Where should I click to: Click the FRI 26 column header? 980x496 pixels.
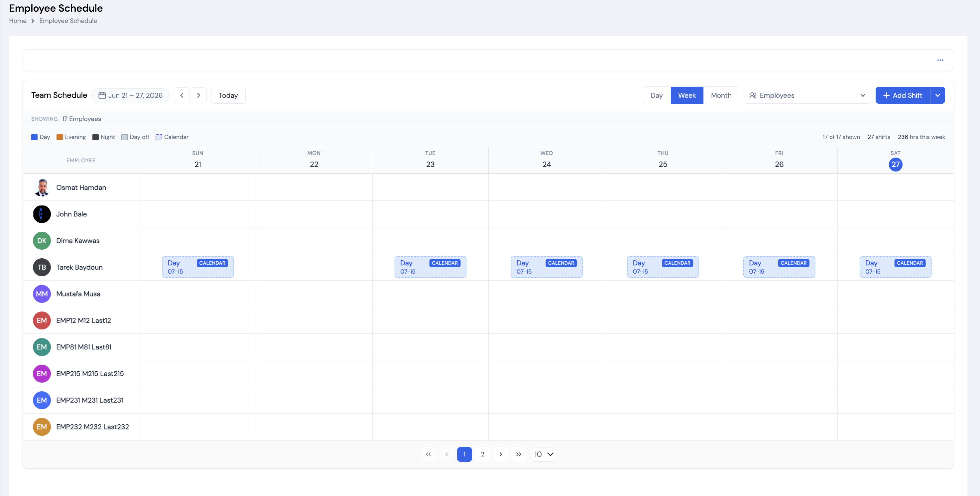click(x=779, y=161)
